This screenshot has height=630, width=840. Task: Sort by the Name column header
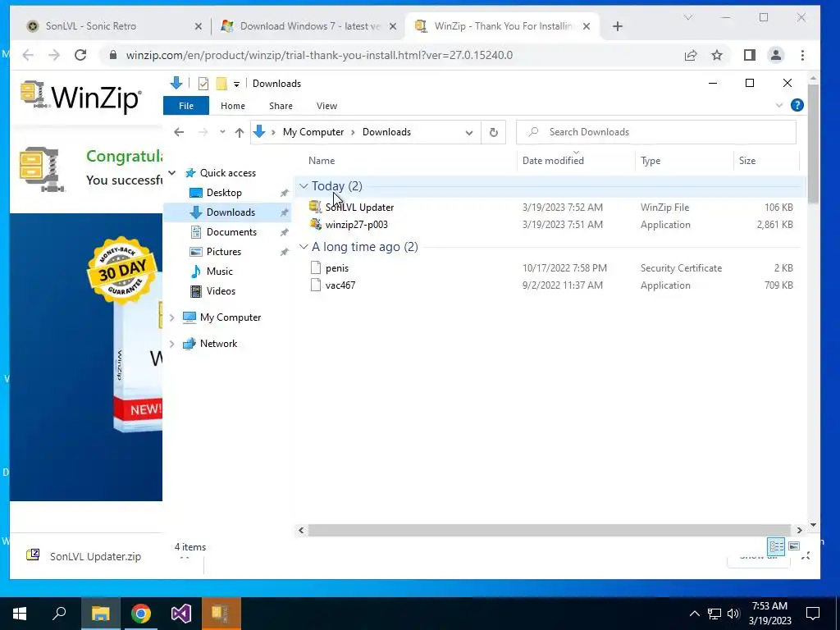[322, 161]
